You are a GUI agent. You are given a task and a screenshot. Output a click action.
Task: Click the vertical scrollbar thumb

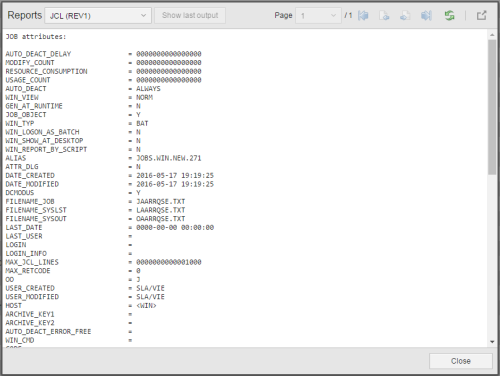492,107
